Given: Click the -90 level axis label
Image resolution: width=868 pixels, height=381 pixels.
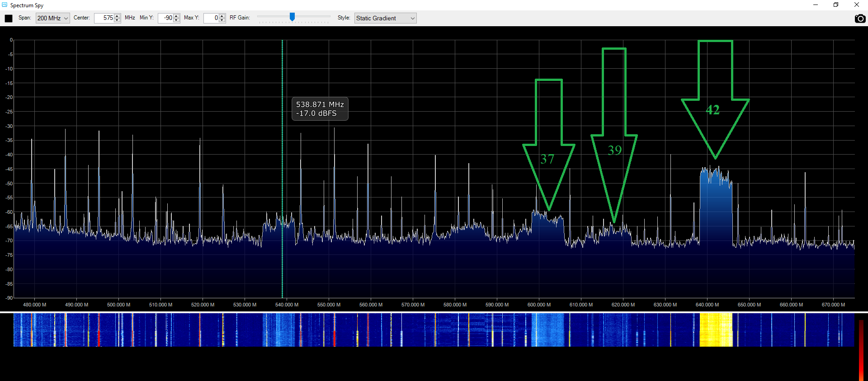Looking at the screenshot, I should pyautogui.click(x=9, y=298).
